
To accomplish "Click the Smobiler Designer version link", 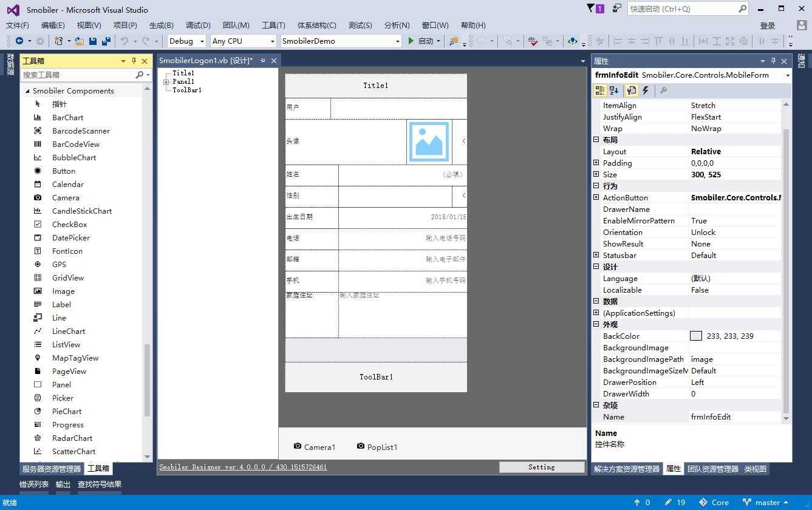I will [243, 467].
